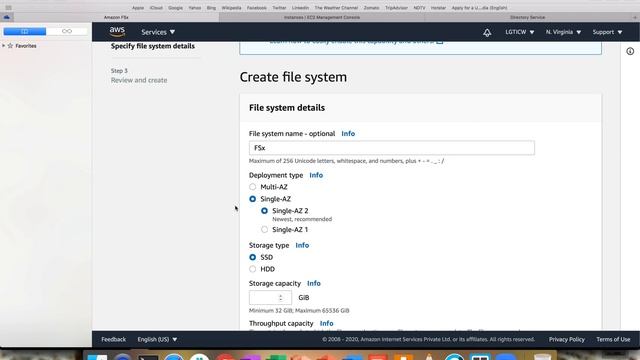Click the grid icon in bookmarks bar
Viewport: 640px width, 360px height.
pyautogui.click(x=8, y=8)
